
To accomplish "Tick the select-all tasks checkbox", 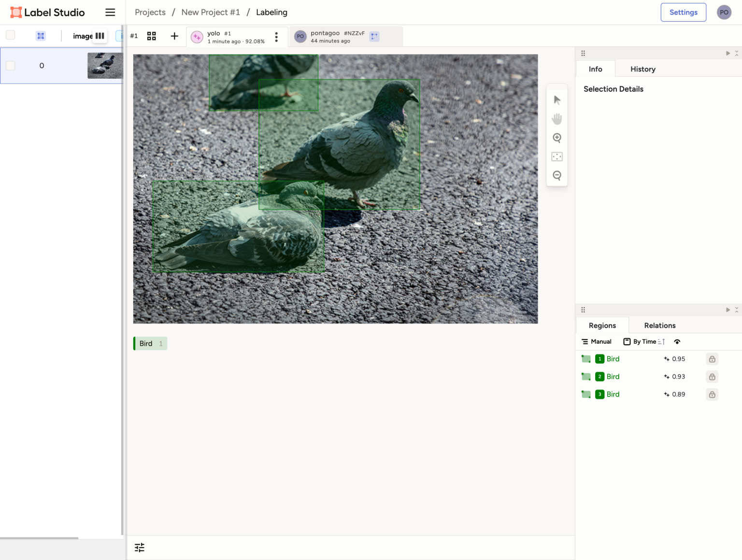I will (x=11, y=35).
